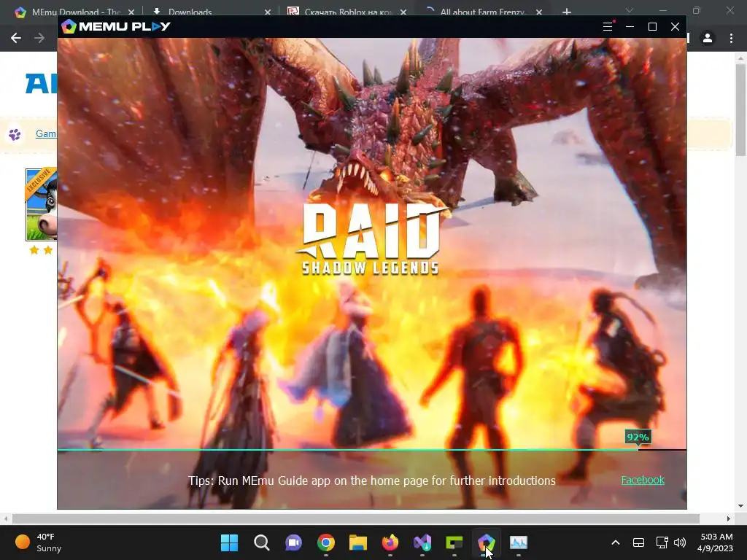The height and width of the screenshot is (560, 747).
Task: Click the 92% loading progress marker
Action: (x=638, y=437)
